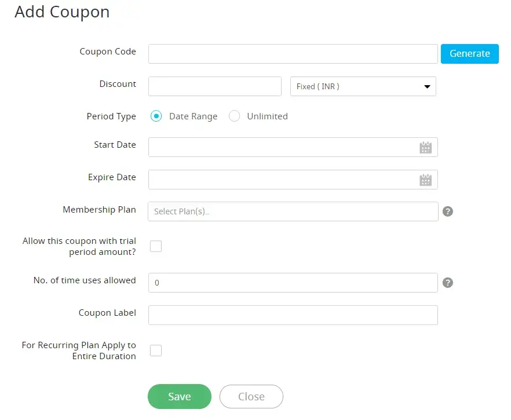Click into the Expire Date field
Viewport: 511px width, 420px height.
(x=281, y=180)
